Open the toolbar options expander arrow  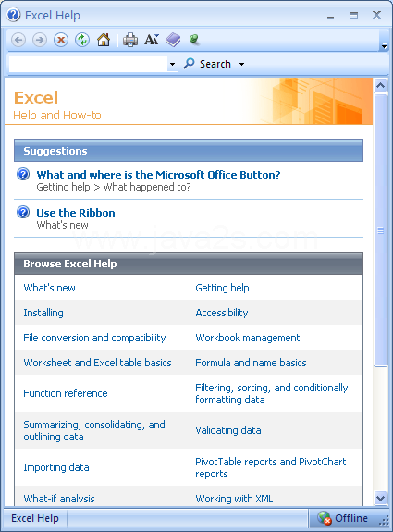point(384,45)
